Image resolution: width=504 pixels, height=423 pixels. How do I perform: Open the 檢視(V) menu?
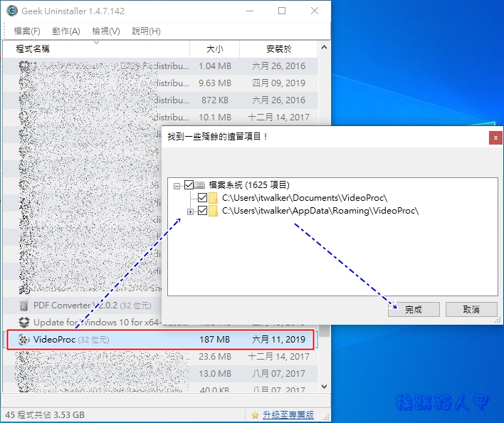106,31
